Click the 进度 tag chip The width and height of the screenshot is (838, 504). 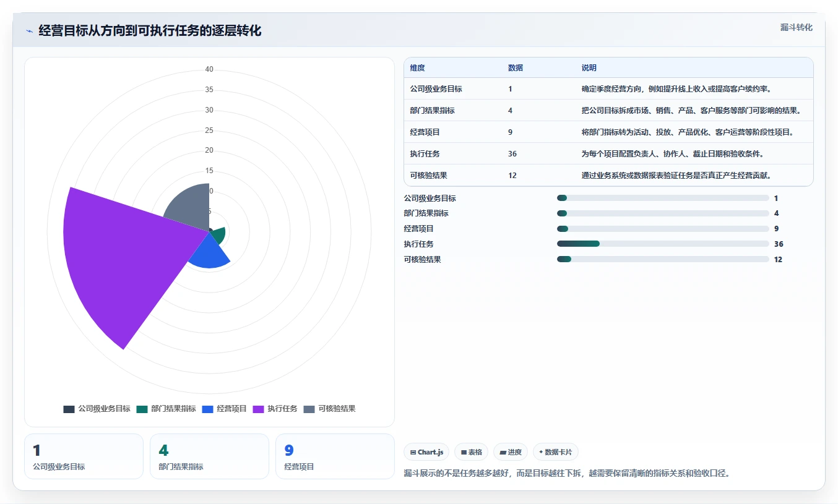click(x=511, y=452)
